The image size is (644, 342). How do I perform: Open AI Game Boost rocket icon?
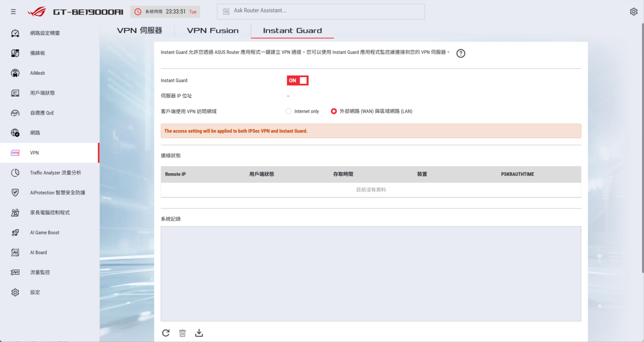15,233
